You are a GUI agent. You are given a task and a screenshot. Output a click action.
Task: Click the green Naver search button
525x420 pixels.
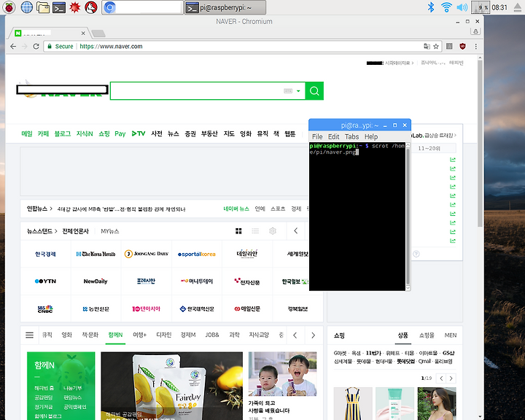click(314, 90)
